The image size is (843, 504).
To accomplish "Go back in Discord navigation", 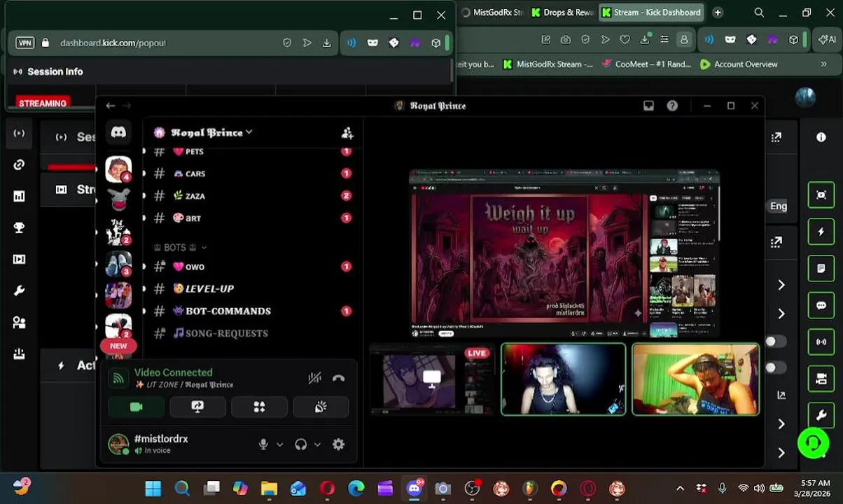I will [x=110, y=106].
